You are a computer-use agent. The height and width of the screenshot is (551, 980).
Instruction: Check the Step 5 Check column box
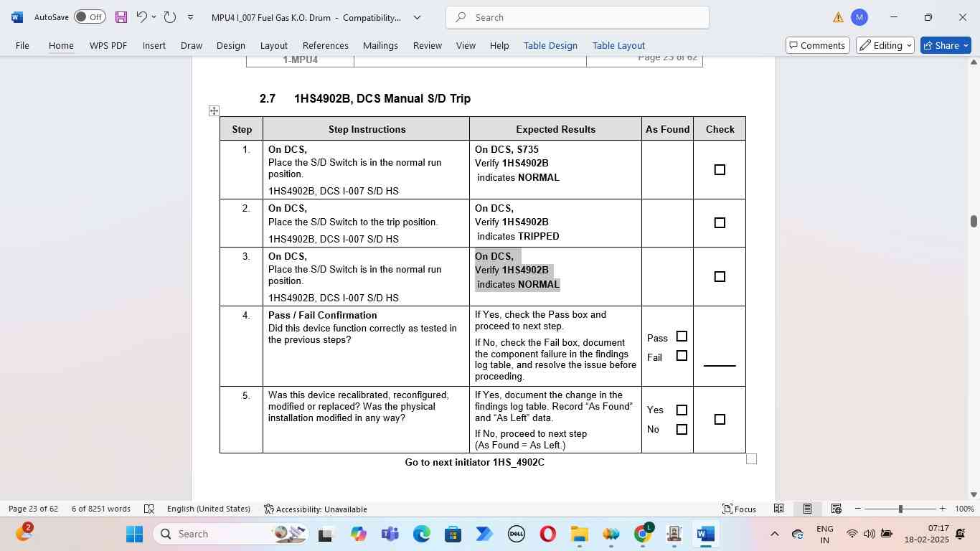coord(720,420)
